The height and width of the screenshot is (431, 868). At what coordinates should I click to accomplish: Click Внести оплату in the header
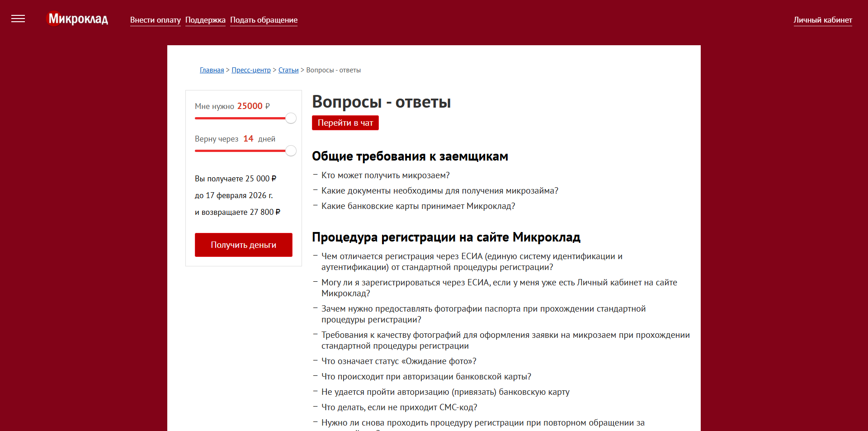[155, 20]
